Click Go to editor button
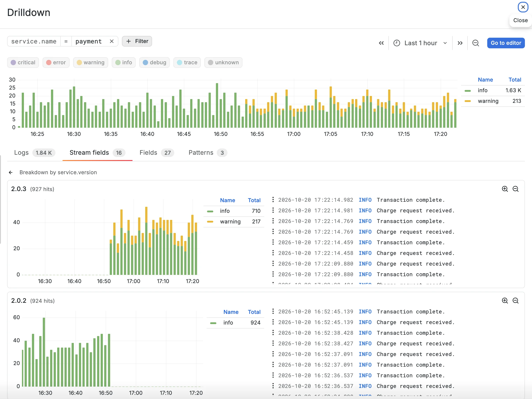Viewport: 532px width, 399px height. [x=506, y=43]
